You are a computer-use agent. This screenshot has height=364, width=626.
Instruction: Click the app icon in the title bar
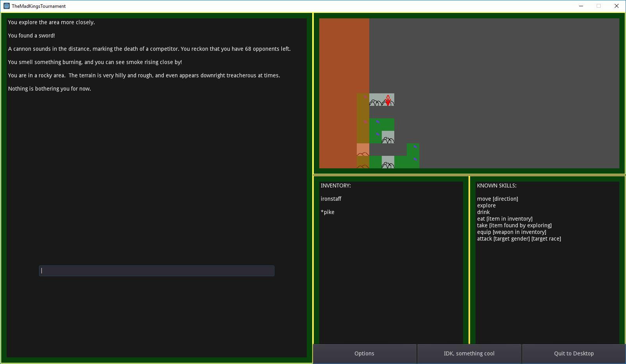(x=7, y=6)
